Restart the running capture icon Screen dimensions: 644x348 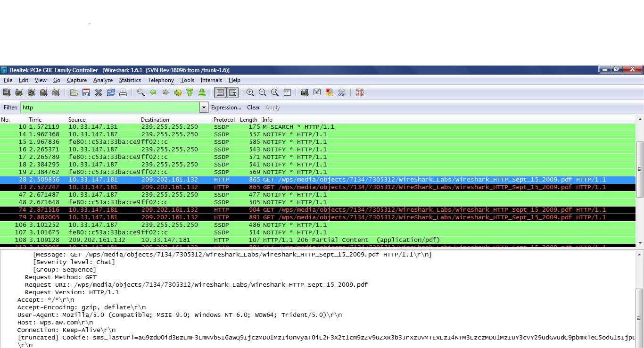[56, 92]
